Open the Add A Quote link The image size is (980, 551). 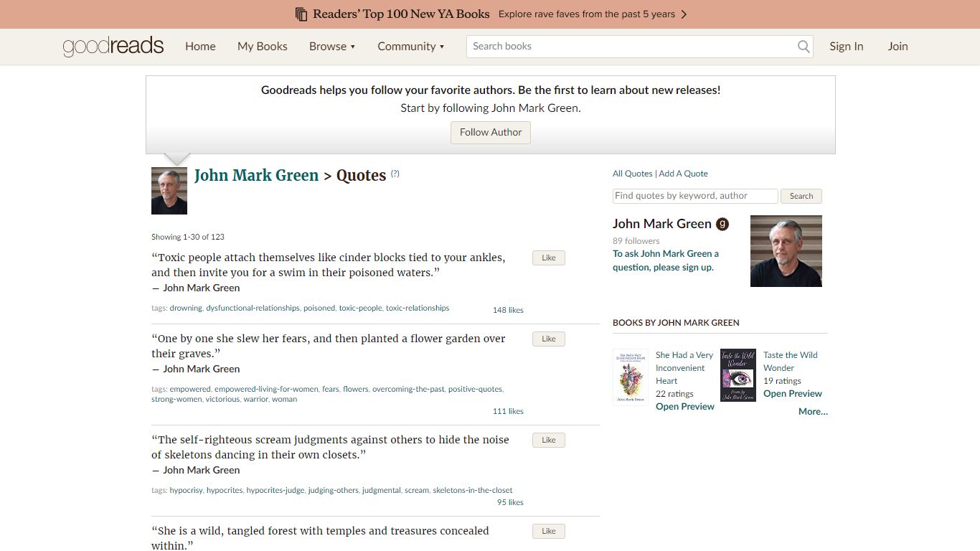click(x=684, y=174)
